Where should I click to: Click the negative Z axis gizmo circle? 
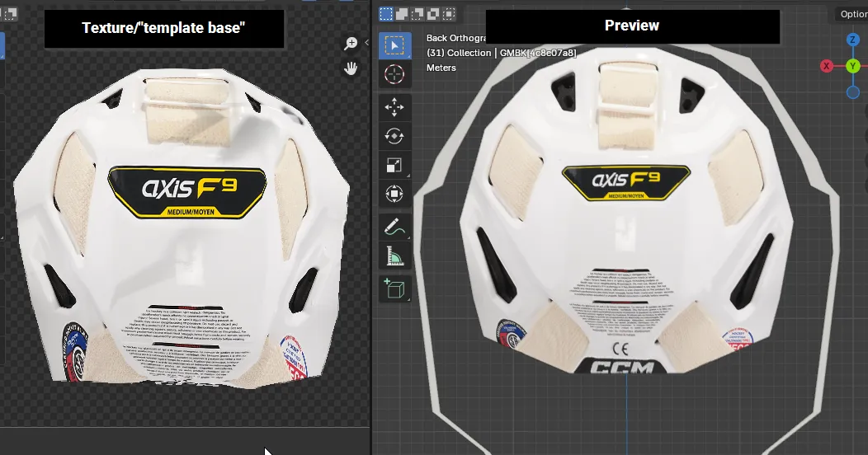(x=853, y=92)
